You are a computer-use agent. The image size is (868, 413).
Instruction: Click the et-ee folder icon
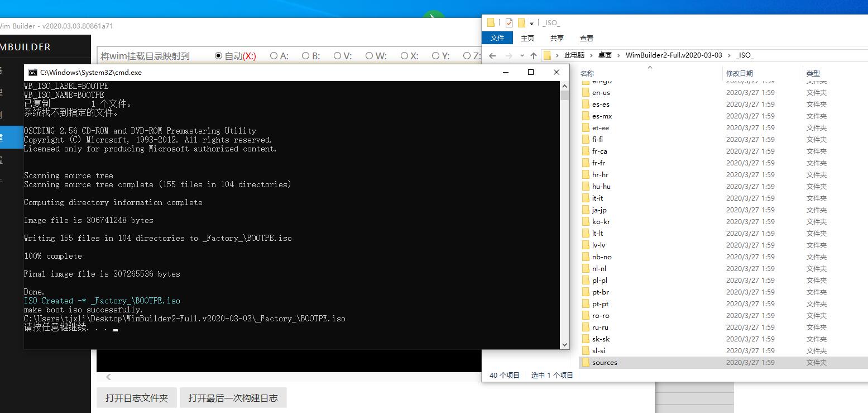(x=586, y=128)
